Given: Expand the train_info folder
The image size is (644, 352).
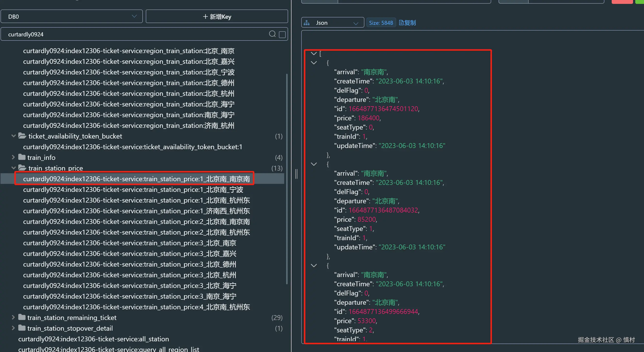Looking at the screenshot, I should click(x=14, y=157).
